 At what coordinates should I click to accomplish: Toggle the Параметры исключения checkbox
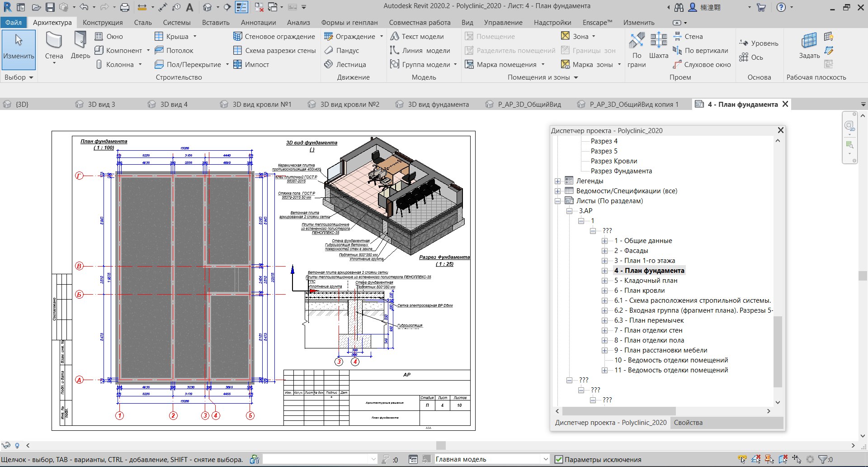coord(559,460)
